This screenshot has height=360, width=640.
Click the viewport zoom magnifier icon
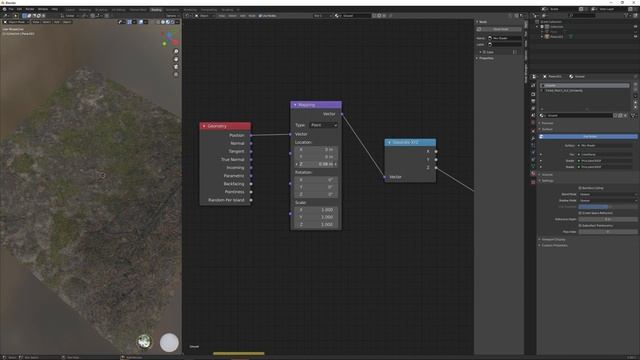coord(176,51)
